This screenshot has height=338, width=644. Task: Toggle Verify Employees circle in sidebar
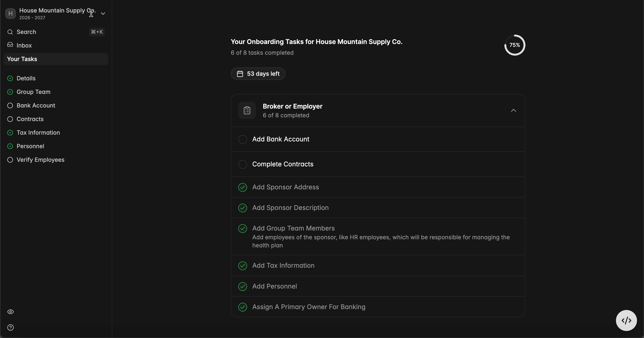(x=10, y=160)
